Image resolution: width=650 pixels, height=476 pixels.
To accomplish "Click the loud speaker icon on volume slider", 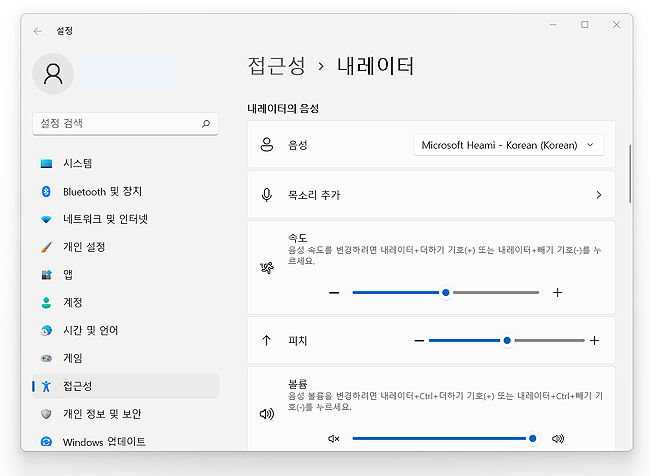I will pos(558,438).
